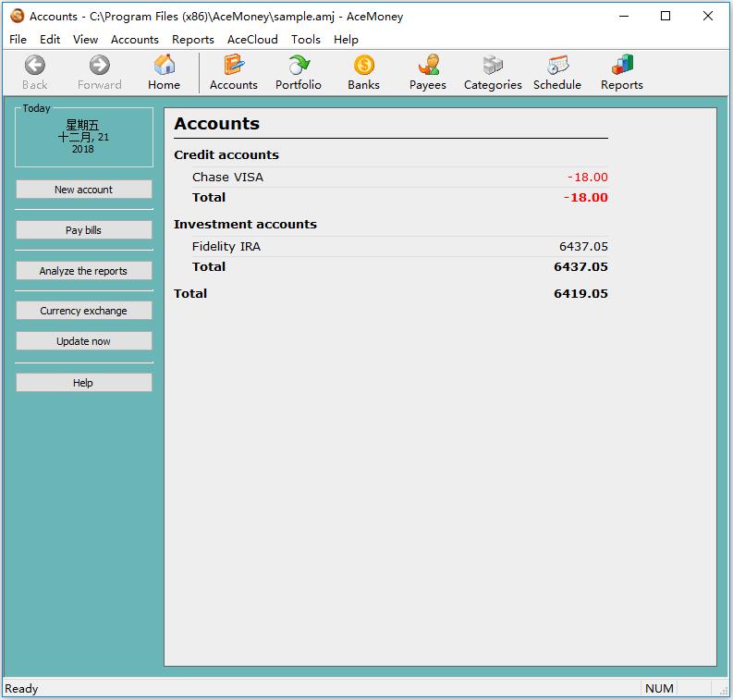Open the Payees toolbar icon
Screen dimensions: 733x700
pyautogui.click(x=427, y=72)
